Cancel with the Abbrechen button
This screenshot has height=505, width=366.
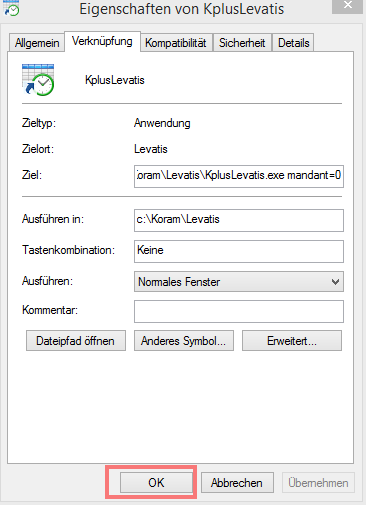point(237,482)
